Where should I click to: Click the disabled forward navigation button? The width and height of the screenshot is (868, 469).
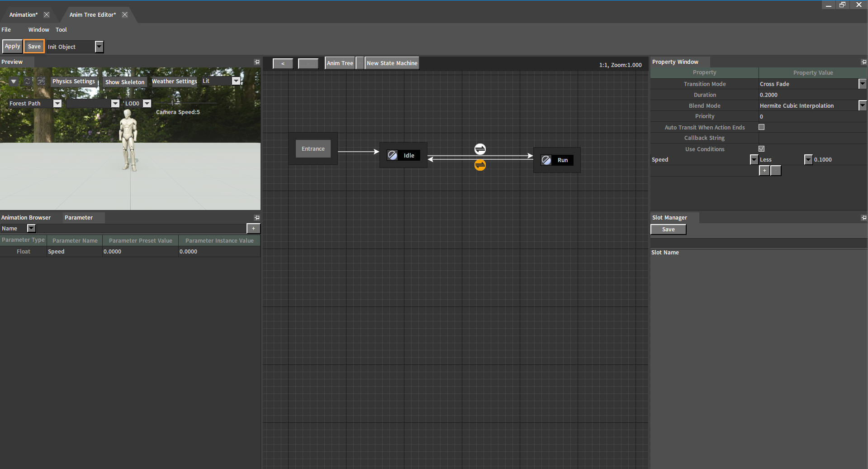(x=308, y=63)
